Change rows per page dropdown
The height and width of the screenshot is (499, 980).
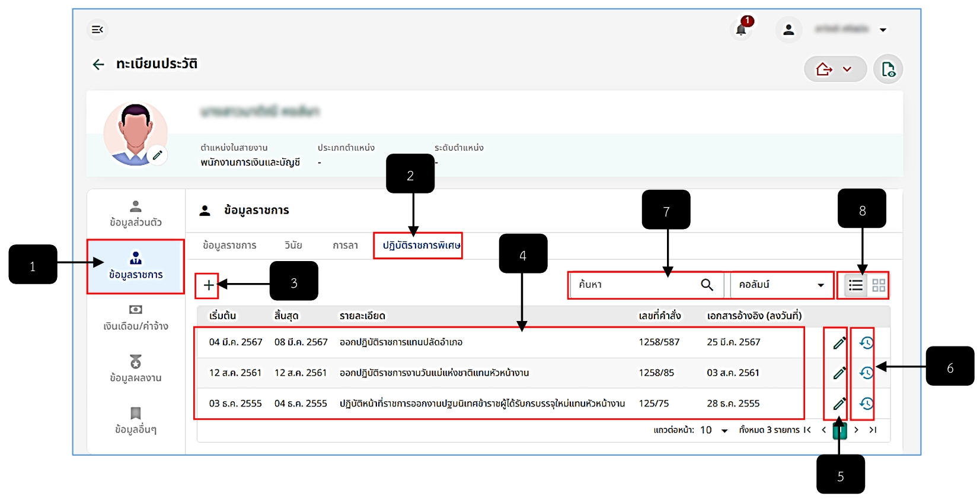(714, 430)
